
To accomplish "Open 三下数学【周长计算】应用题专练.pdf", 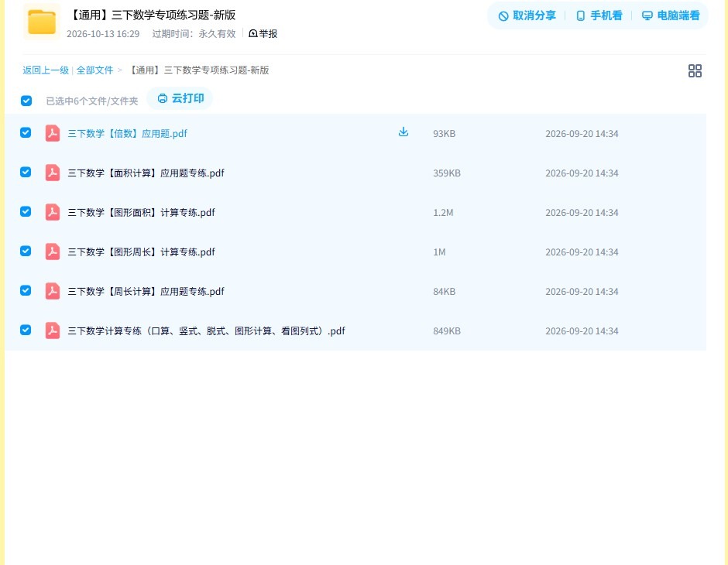I will [x=146, y=291].
